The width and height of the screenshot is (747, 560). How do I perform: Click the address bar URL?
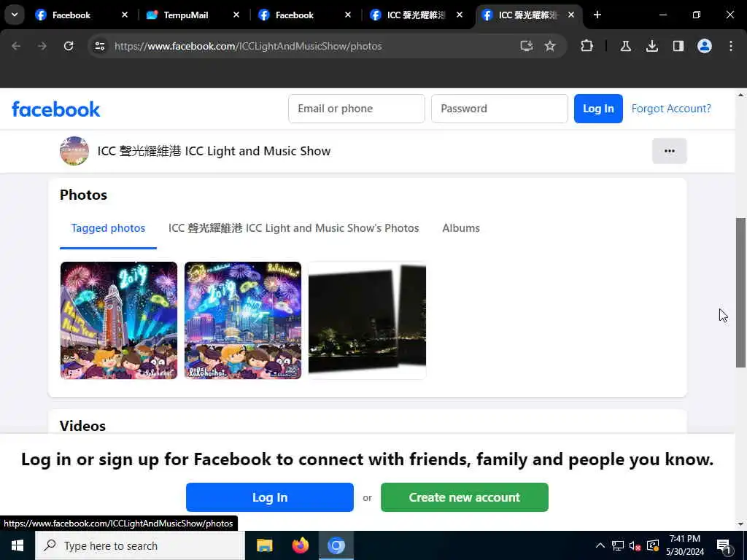[248, 46]
